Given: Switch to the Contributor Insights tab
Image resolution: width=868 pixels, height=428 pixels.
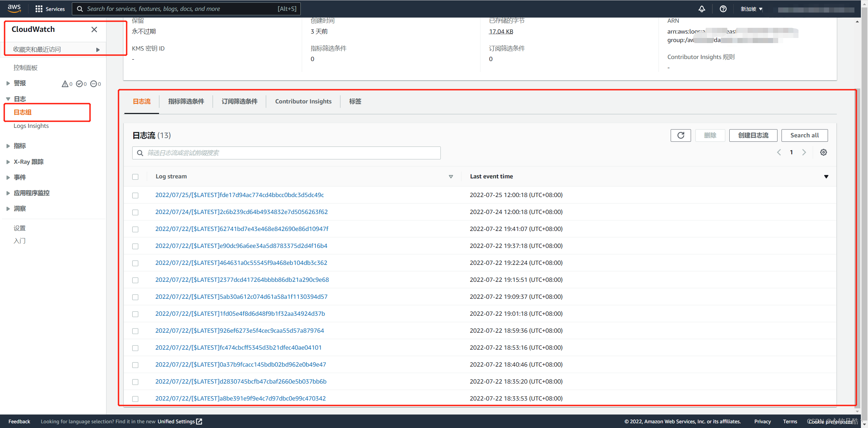Looking at the screenshot, I should [x=303, y=101].
